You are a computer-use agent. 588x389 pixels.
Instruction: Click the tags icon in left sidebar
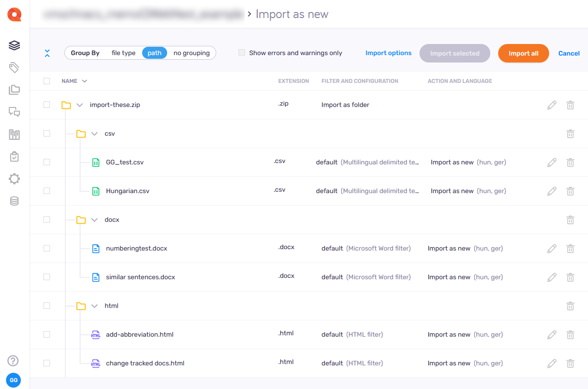(x=14, y=68)
